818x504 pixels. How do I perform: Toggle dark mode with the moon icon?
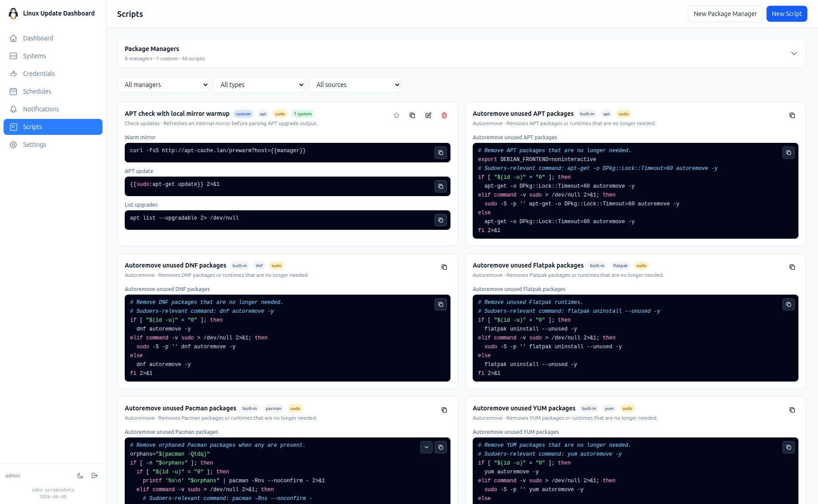point(80,476)
